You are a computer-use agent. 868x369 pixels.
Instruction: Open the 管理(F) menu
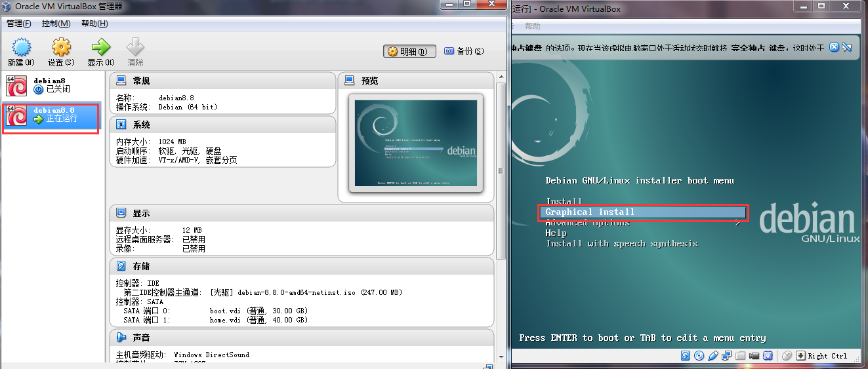[x=18, y=24]
